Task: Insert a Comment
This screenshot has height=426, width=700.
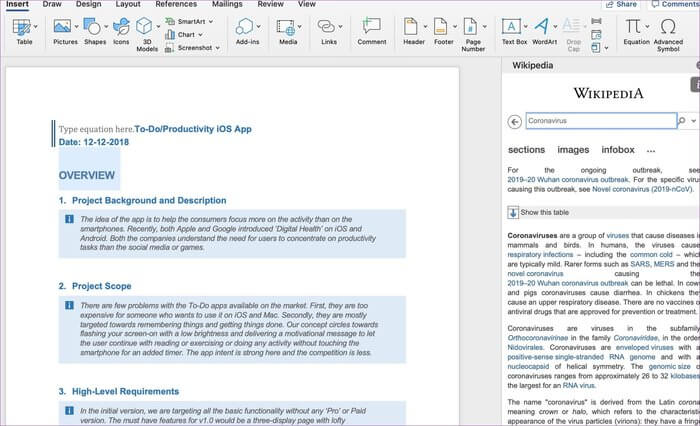Action: tap(371, 31)
